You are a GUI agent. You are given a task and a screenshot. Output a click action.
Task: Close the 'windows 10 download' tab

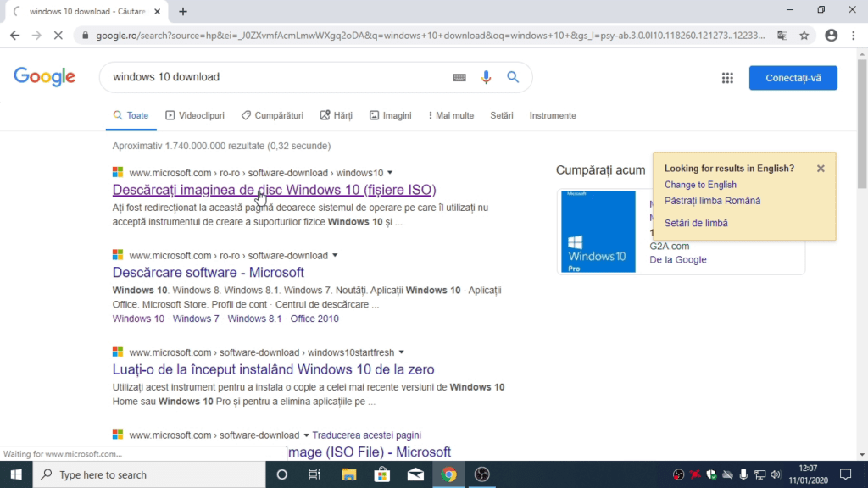pos(157,12)
